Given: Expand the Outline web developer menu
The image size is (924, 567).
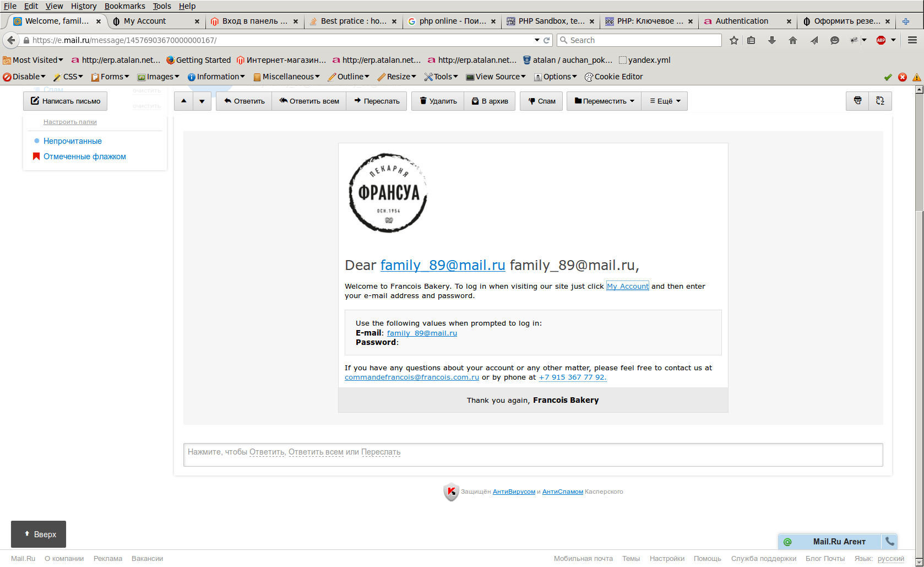Looking at the screenshot, I should coord(349,77).
